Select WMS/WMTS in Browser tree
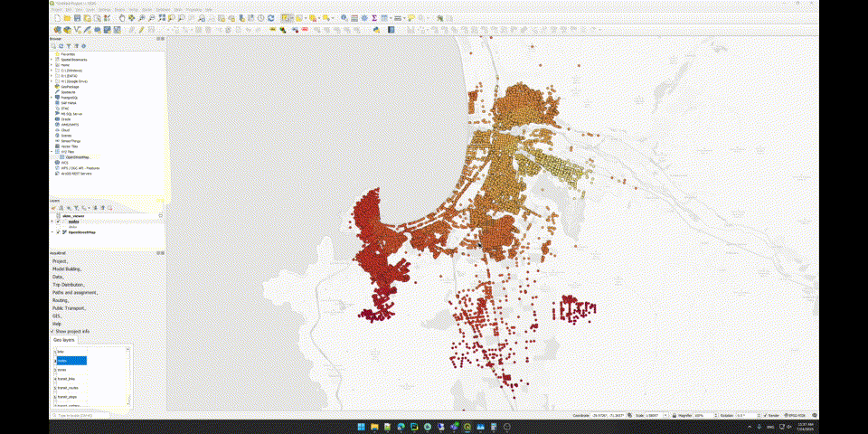The image size is (868, 434). point(70,125)
